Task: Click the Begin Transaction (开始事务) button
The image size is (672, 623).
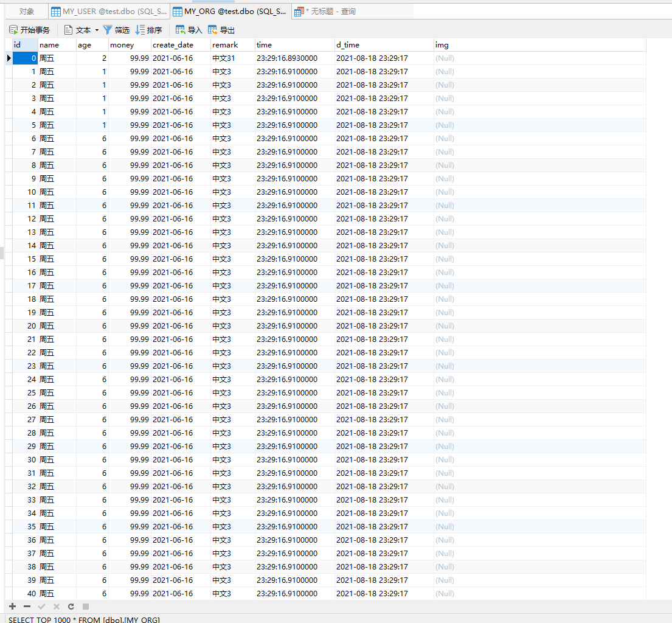Action: [30, 30]
